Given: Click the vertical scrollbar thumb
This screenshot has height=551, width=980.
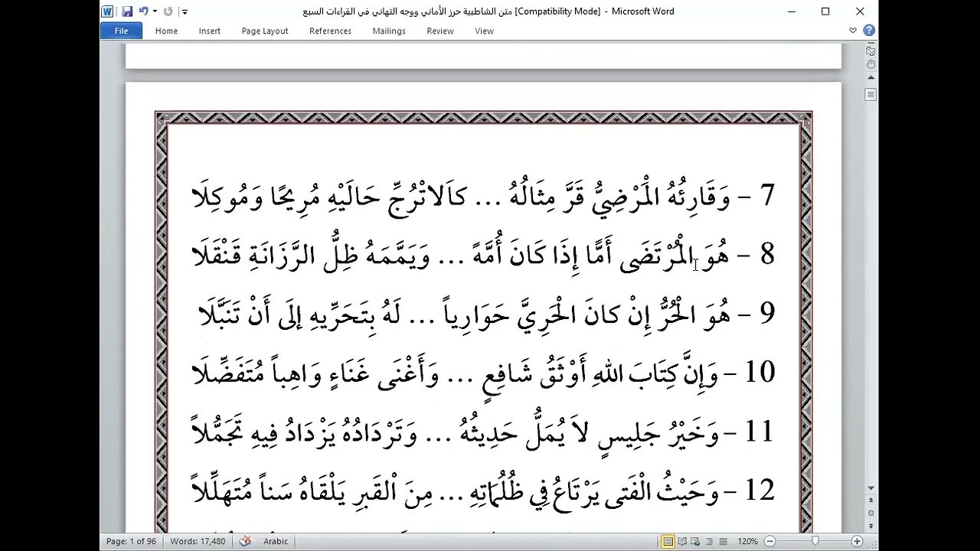Looking at the screenshot, I should [x=871, y=94].
